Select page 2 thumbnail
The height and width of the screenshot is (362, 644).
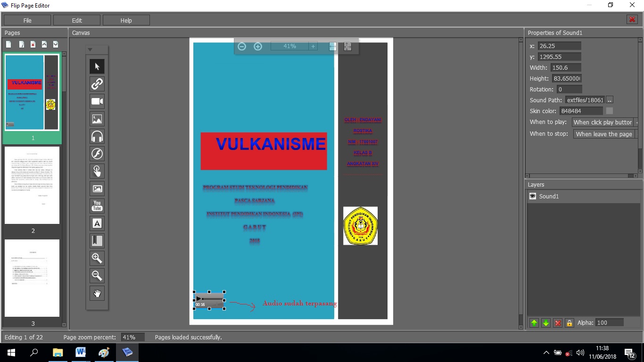point(32,185)
